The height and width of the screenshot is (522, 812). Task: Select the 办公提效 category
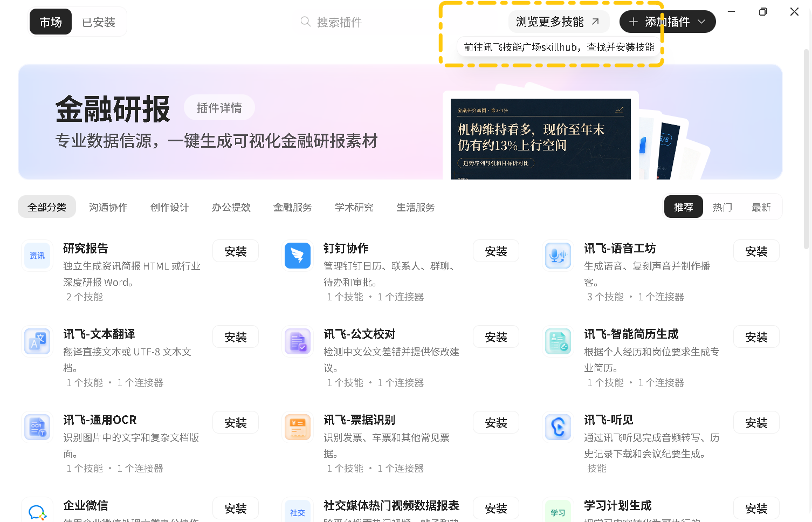click(x=231, y=207)
